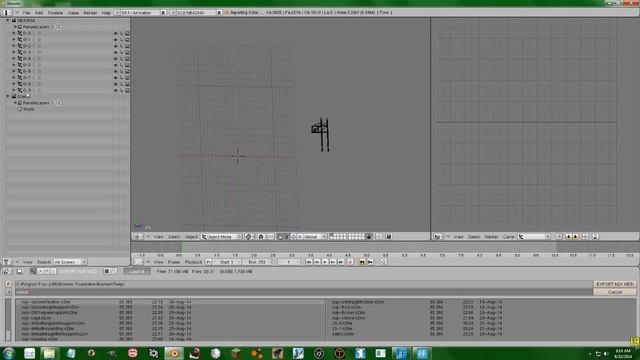Open the Windows Start menu

9,353
